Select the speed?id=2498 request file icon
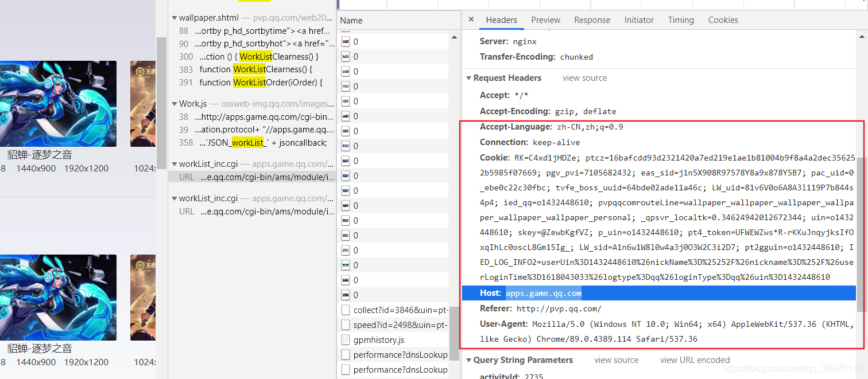868x379 pixels. pos(346,325)
